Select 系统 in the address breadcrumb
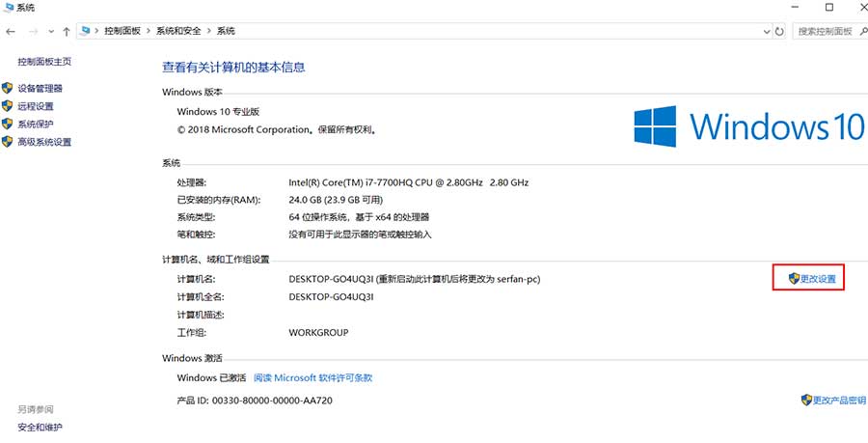The width and height of the screenshot is (868, 443). (x=226, y=31)
